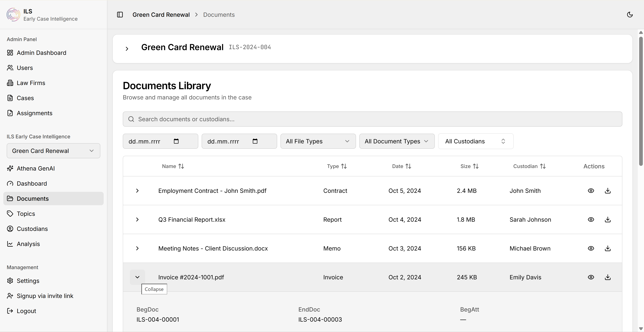Click the Law Firms building icon
644x332 pixels.
[10, 83]
